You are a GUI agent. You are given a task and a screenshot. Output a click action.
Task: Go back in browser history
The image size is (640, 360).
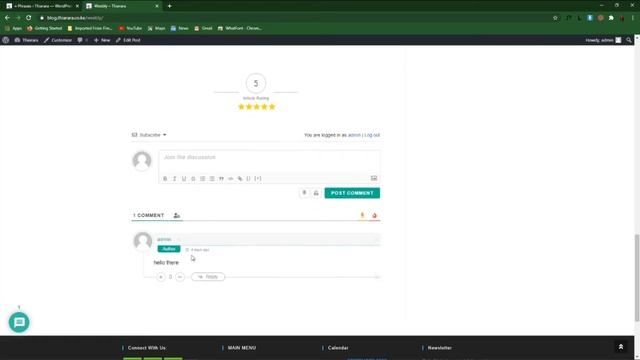(7, 18)
